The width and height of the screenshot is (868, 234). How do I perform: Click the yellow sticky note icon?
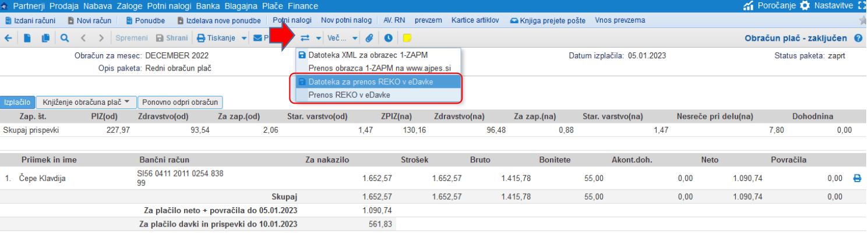pos(407,38)
